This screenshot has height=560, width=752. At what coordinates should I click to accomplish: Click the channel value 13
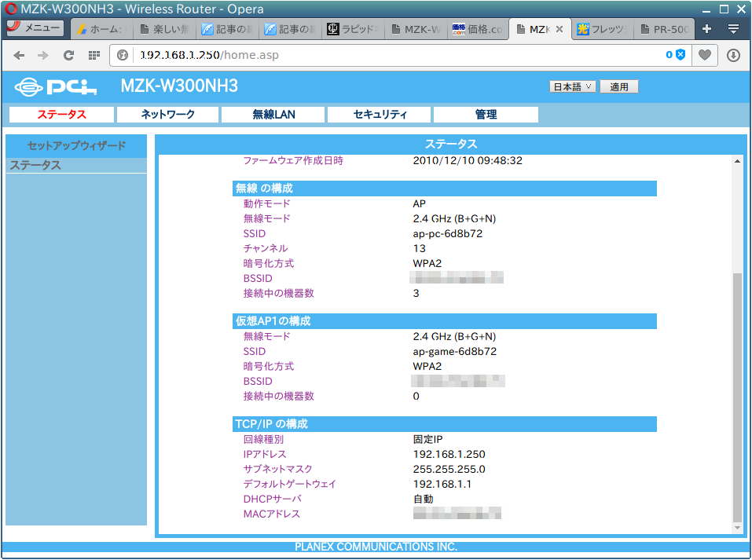click(419, 249)
